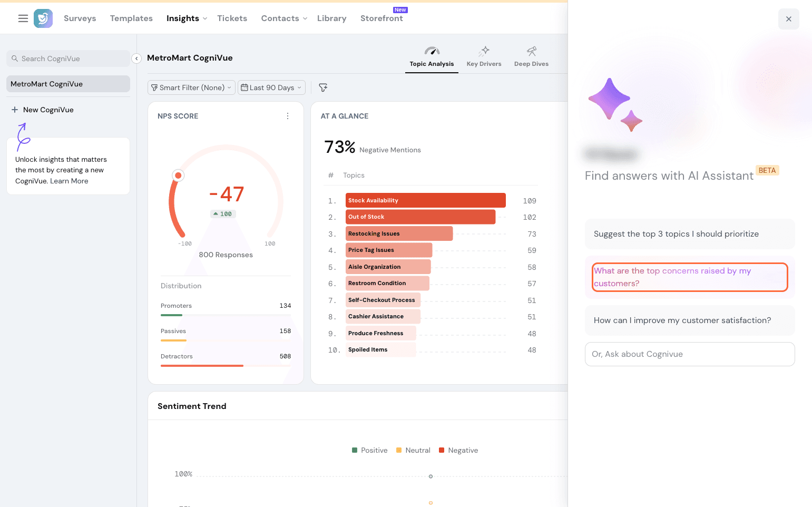Image resolution: width=812 pixels, height=507 pixels.
Task: Expand the Smart Filter dropdown
Action: 191,87
